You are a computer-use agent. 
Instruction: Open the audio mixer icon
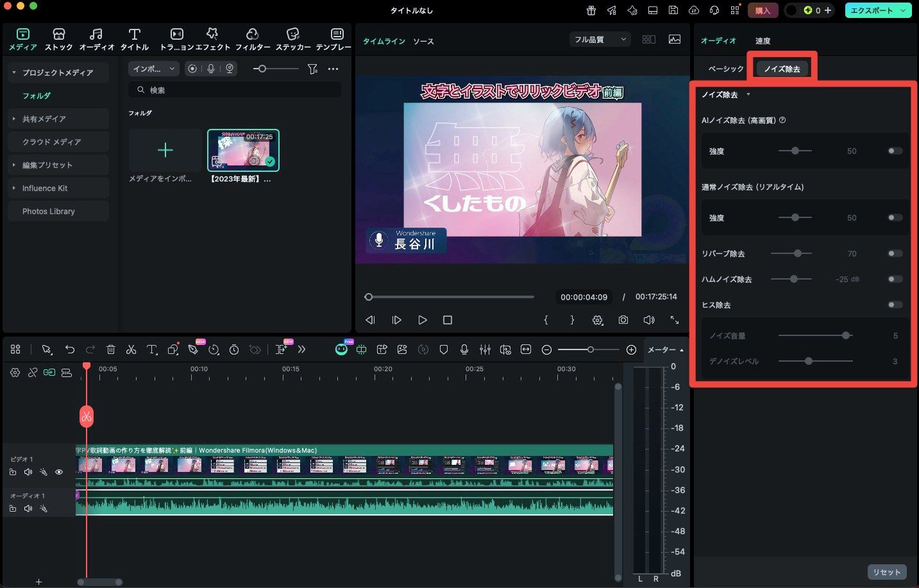[485, 349]
